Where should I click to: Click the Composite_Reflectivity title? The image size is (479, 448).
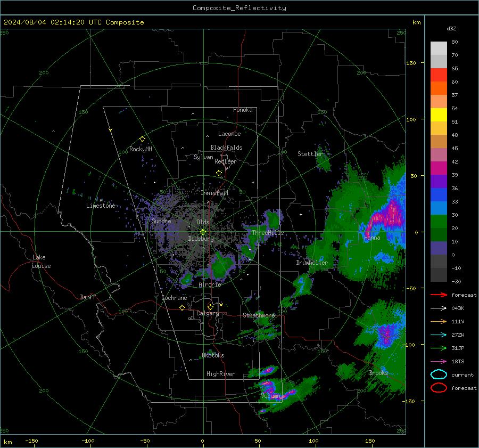(240, 8)
